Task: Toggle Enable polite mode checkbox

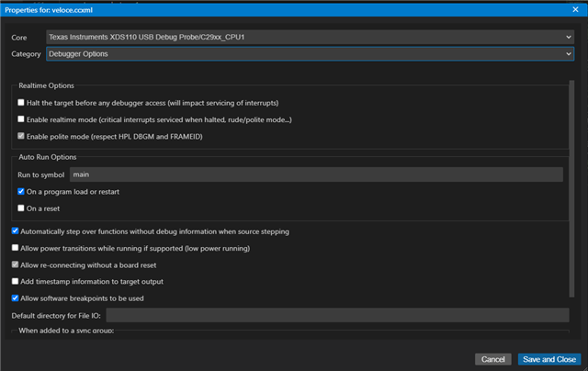Action: point(22,136)
